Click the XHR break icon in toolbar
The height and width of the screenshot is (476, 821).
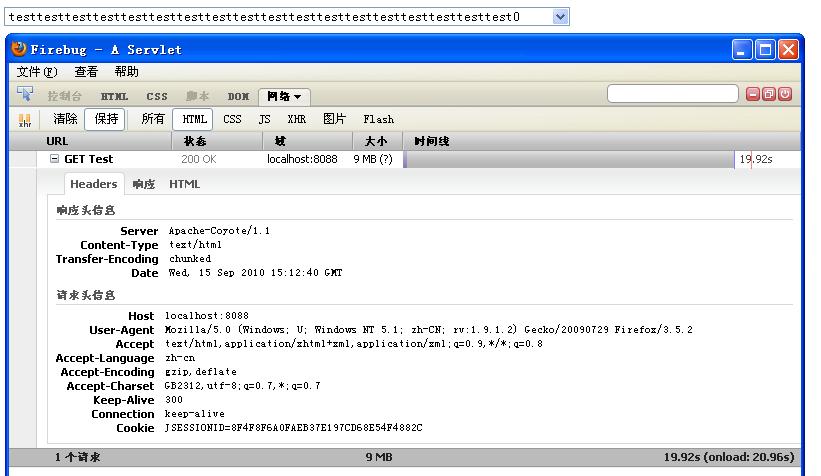[25, 120]
